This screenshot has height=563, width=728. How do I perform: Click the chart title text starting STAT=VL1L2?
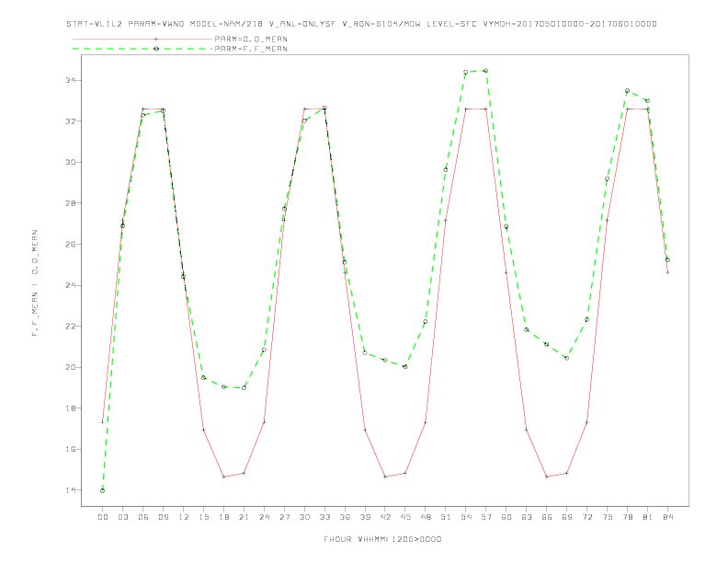(361, 24)
